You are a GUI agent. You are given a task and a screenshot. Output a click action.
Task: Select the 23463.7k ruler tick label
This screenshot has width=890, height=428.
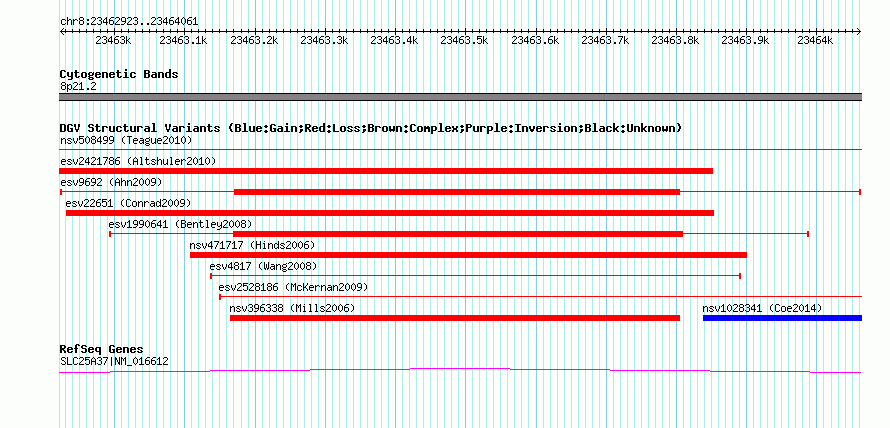coord(605,40)
